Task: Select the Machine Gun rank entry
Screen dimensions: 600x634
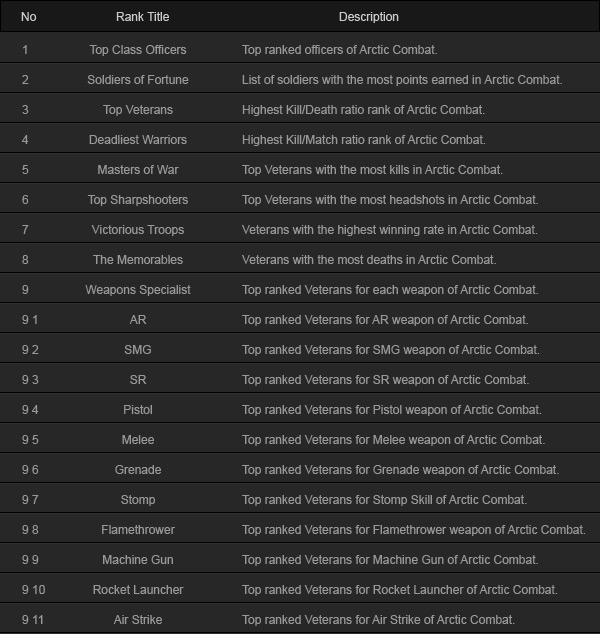Action: pyautogui.click(x=138, y=559)
